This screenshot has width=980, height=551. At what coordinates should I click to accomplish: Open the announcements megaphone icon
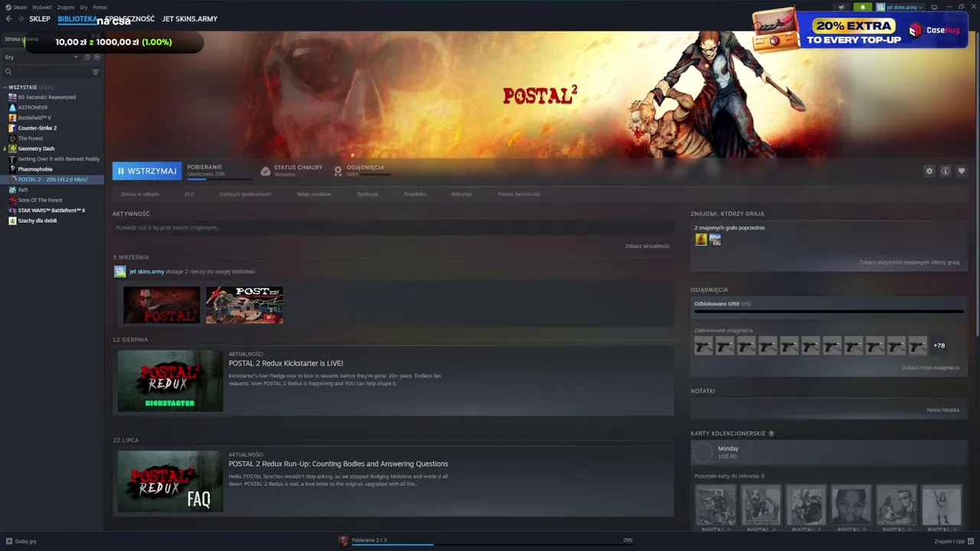point(841,7)
